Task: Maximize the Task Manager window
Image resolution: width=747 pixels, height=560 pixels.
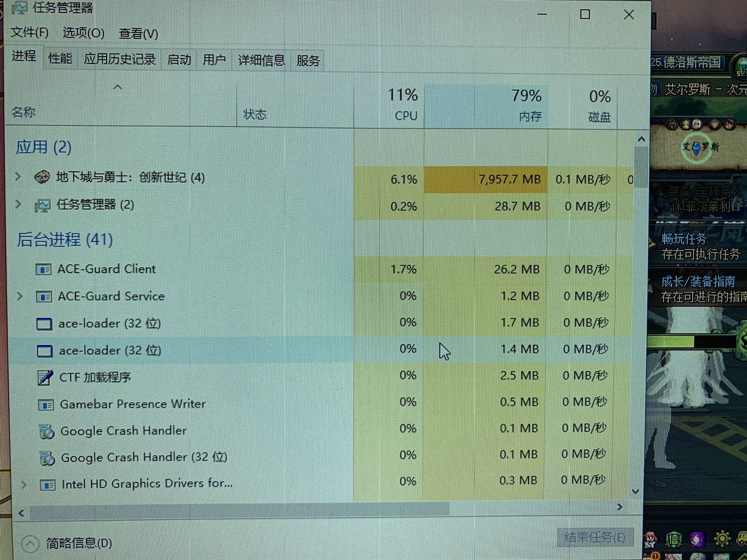Action: (x=585, y=14)
